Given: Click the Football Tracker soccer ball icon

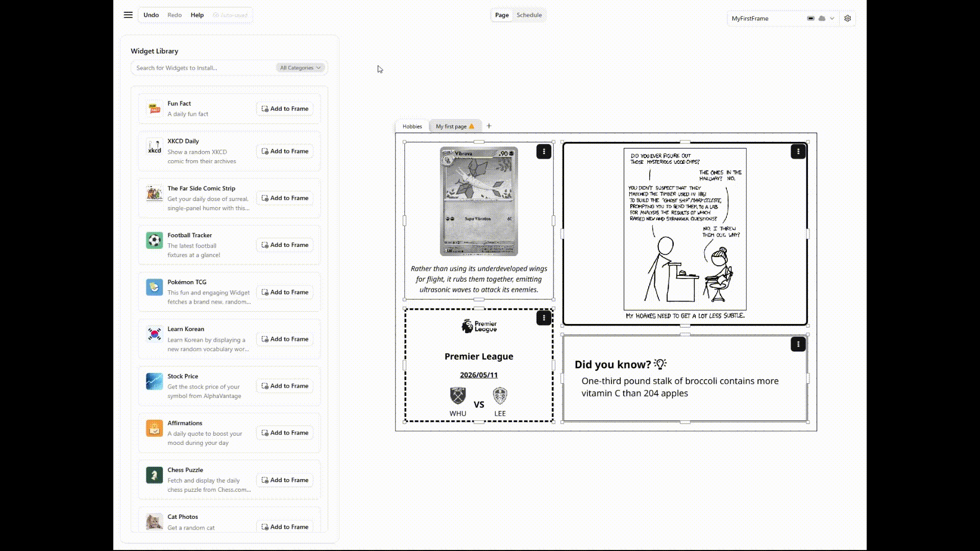Looking at the screenshot, I should 154,240.
